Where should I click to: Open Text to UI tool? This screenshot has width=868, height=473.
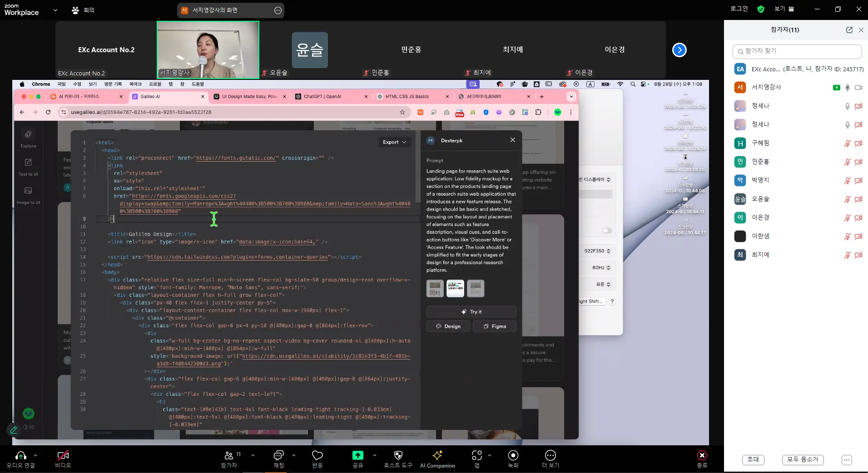[28, 167]
